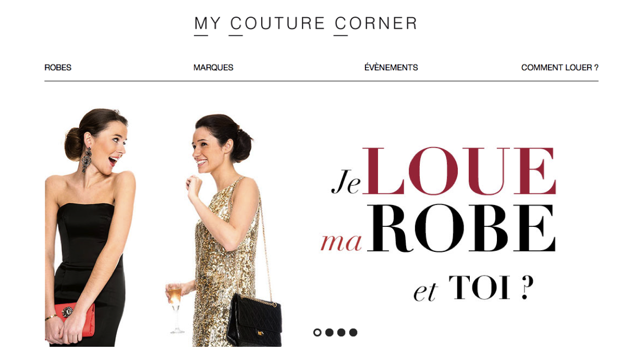The image size is (633, 364).
Task: Switch to the third carousel slide dot
Action: coord(341,332)
